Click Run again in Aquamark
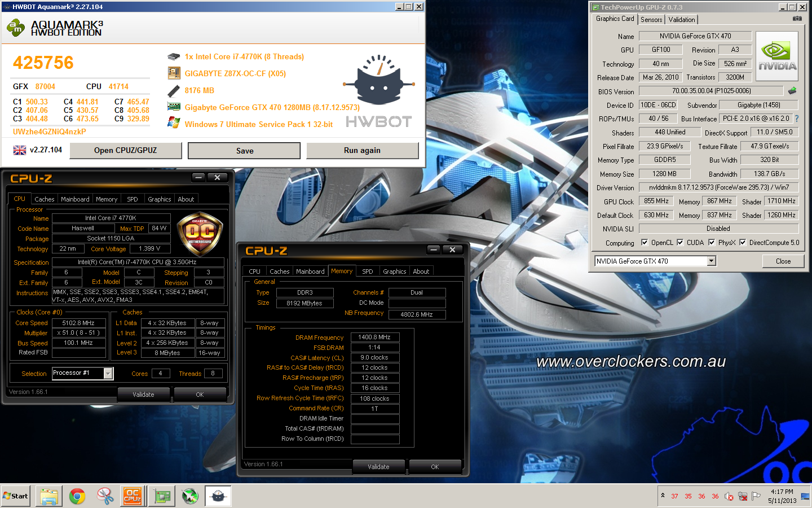 tap(362, 150)
